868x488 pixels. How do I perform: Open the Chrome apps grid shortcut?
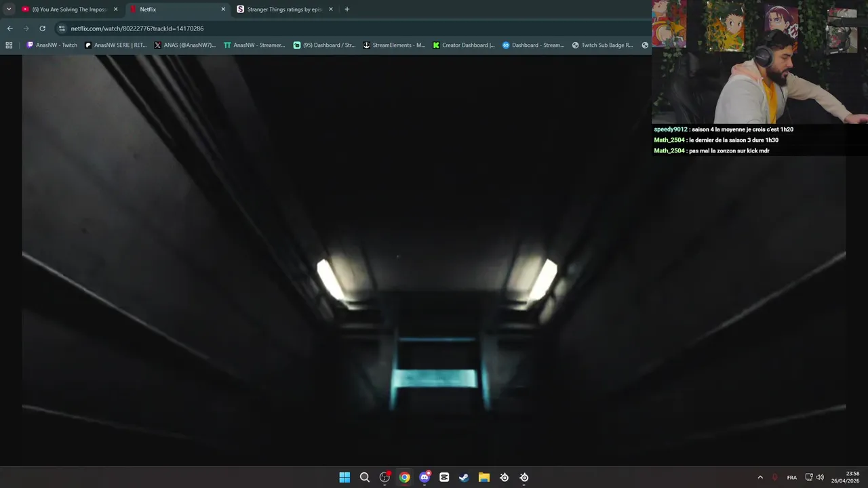click(x=9, y=45)
